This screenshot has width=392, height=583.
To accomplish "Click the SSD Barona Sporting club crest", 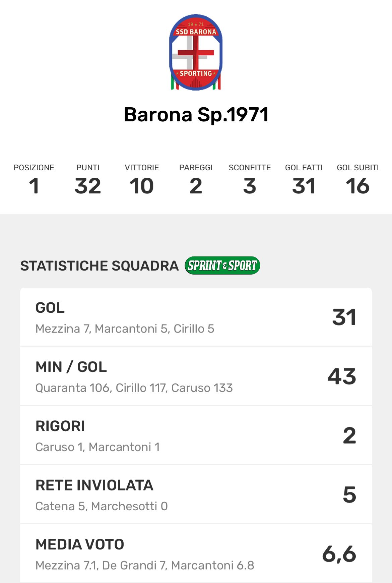I will 196,52.
